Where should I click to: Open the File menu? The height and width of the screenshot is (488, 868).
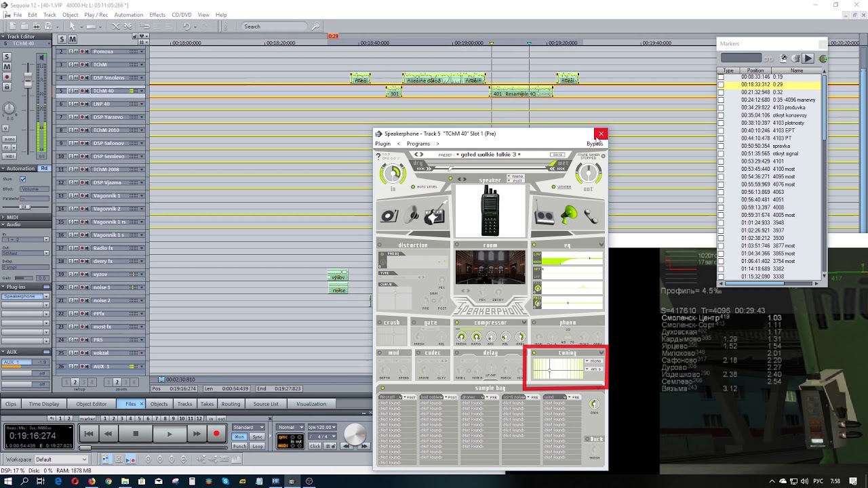pyautogui.click(x=17, y=15)
